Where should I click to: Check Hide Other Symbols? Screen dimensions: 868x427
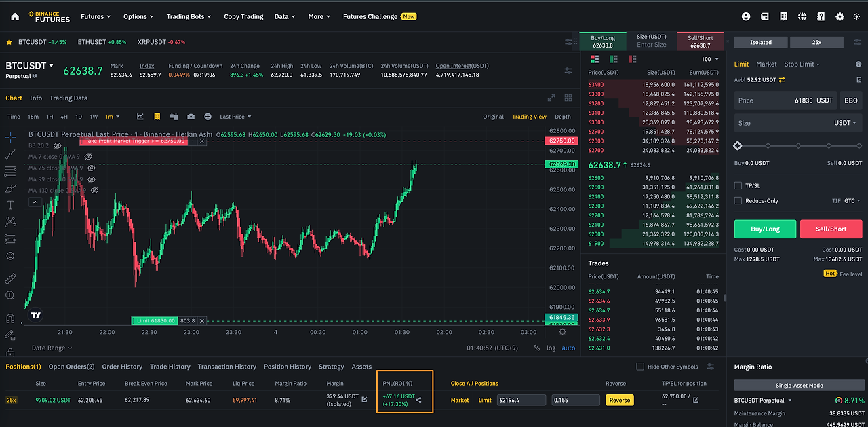tap(640, 367)
